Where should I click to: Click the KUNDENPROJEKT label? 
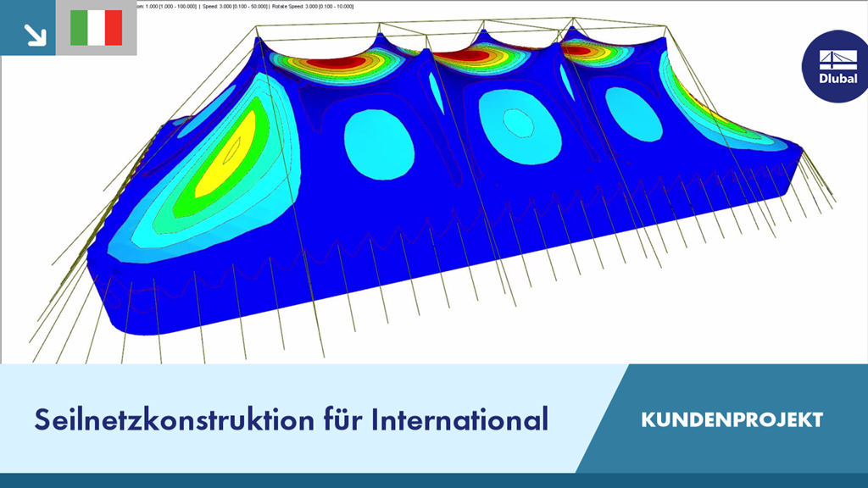[x=732, y=420]
